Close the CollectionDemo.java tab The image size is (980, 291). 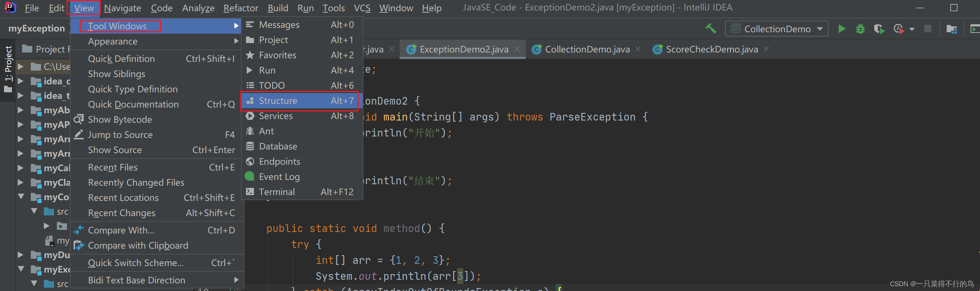click(638, 49)
